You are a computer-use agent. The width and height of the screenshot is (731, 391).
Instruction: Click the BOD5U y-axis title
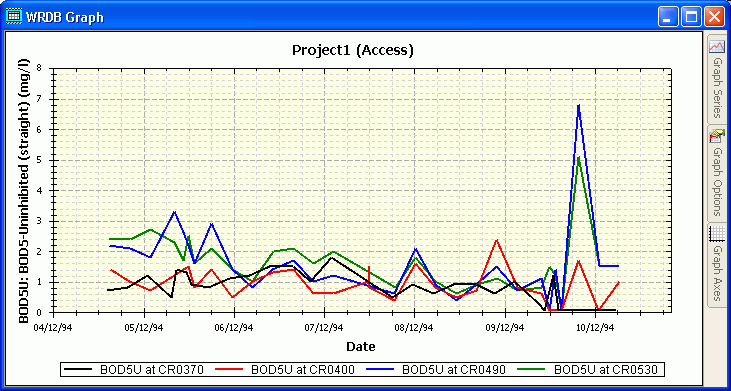pos(24,192)
